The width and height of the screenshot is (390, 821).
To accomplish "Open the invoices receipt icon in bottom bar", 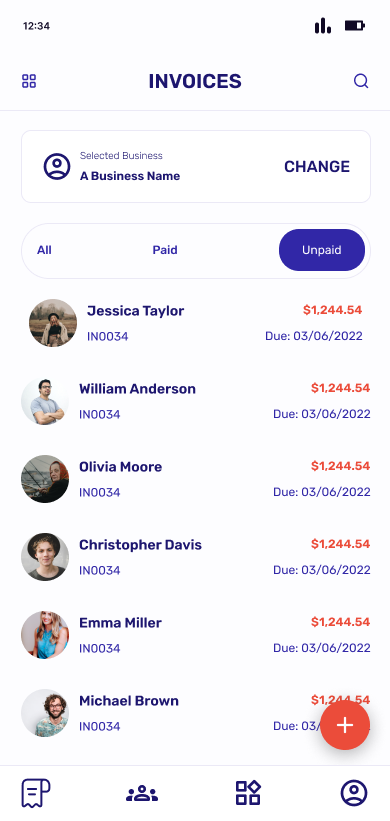I will 36,793.
